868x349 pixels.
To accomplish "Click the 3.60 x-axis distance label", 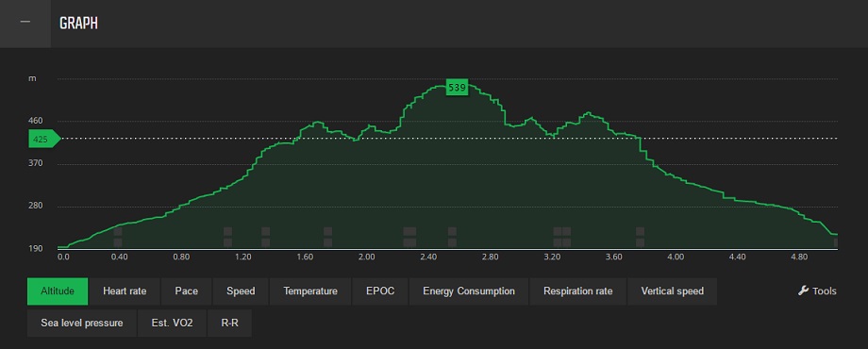I will pyautogui.click(x=614, y=258).
